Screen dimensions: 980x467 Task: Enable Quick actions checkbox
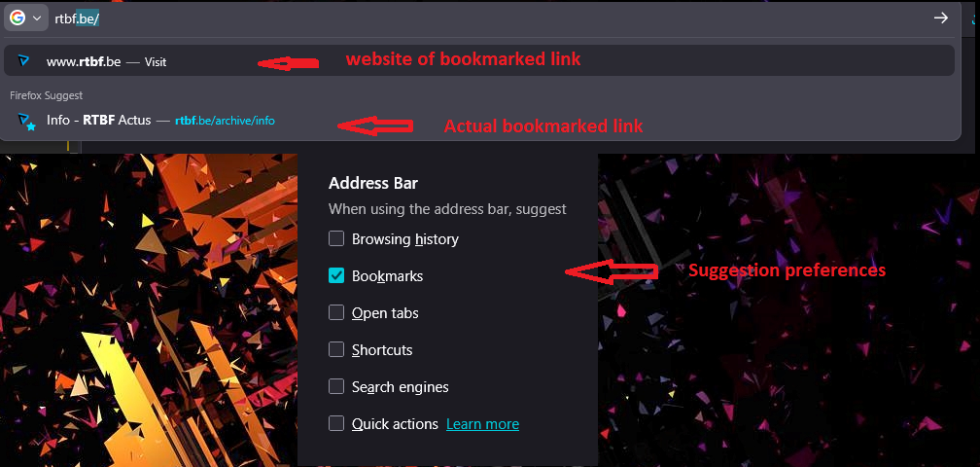click(x=336, y=424)
